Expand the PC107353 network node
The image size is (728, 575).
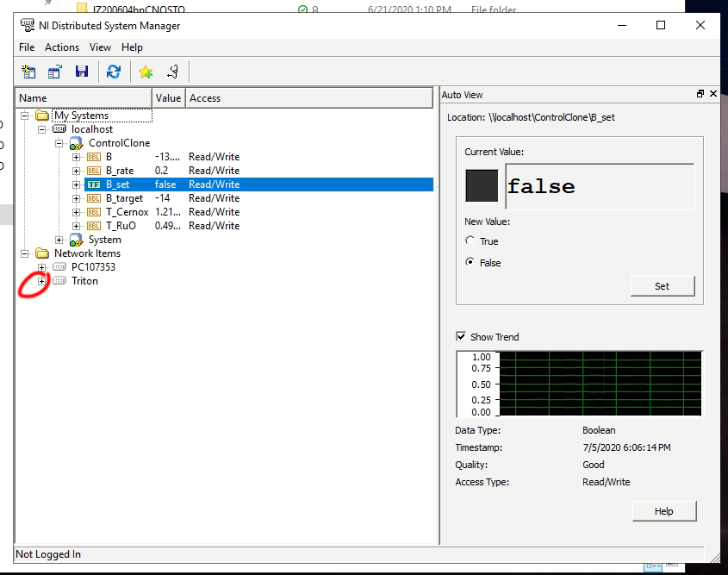(x=42, y=267)
